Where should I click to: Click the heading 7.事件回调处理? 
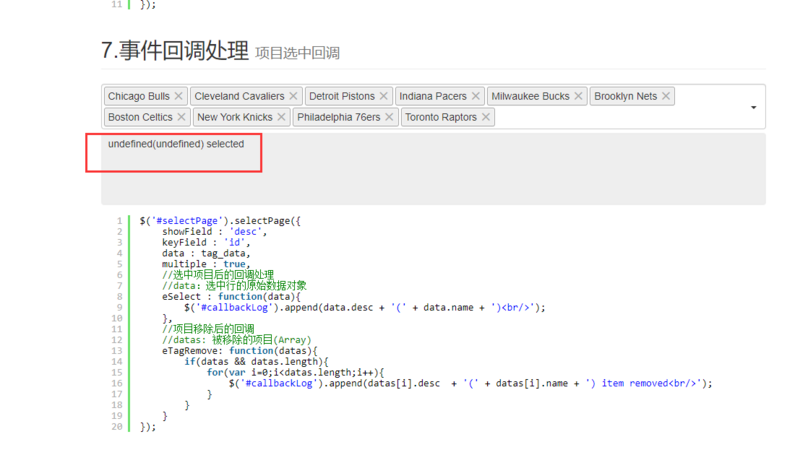[x=175, y=50]
